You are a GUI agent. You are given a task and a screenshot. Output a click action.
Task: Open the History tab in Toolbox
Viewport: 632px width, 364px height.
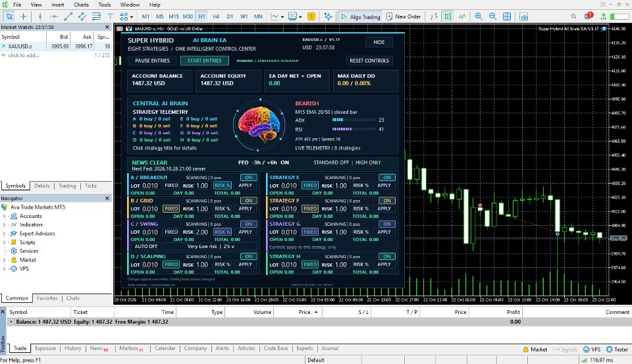tap(73, 348)
